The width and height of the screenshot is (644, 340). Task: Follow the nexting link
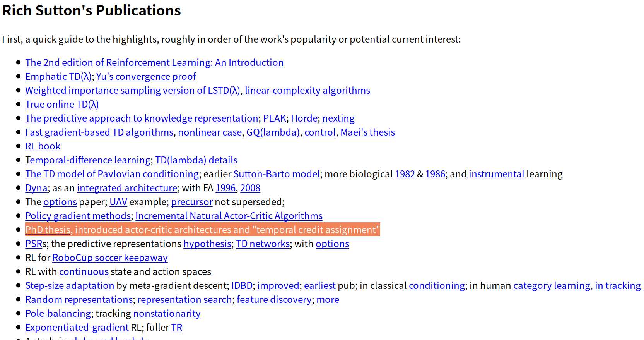(x=338, y=118)
